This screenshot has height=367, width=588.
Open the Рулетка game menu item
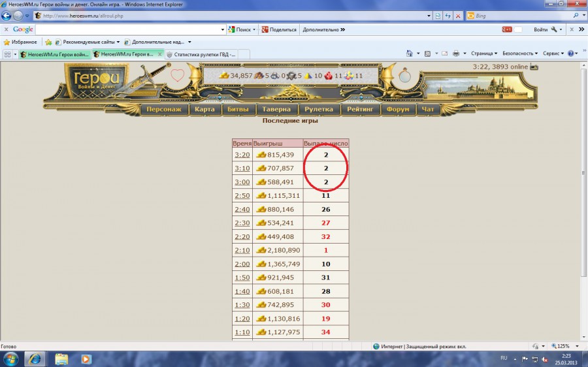point(320,110)
